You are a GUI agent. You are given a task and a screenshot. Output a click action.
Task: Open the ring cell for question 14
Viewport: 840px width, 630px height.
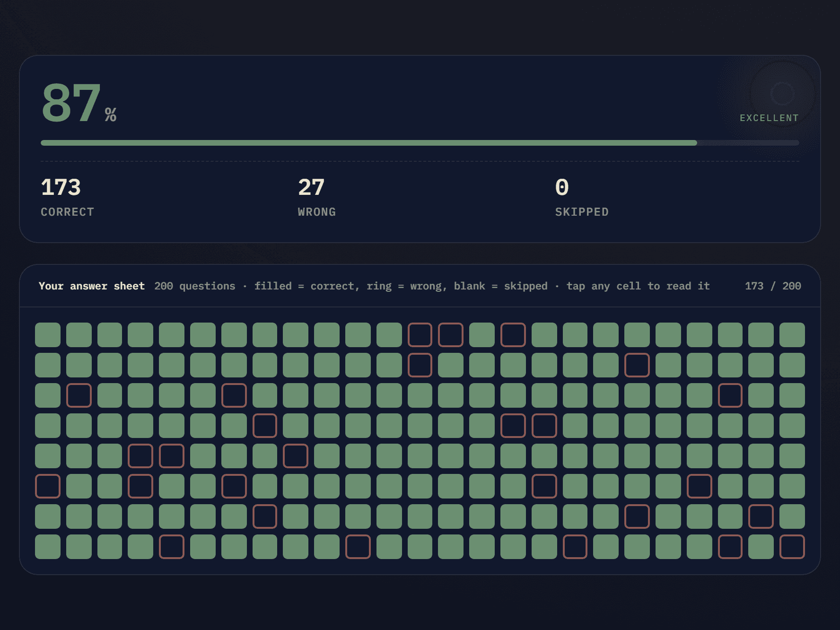pyautogui.click(x=451, y=335)
